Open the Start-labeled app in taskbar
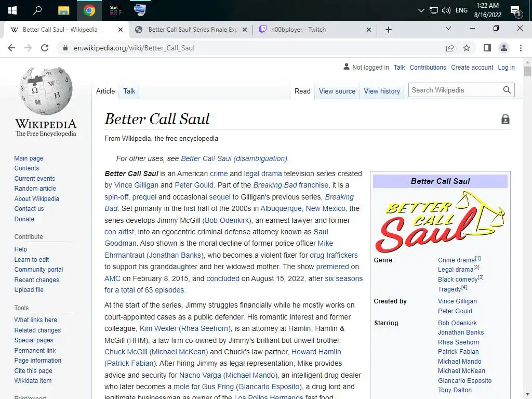This screenshot has width=532, height=399. click(115, 10)
